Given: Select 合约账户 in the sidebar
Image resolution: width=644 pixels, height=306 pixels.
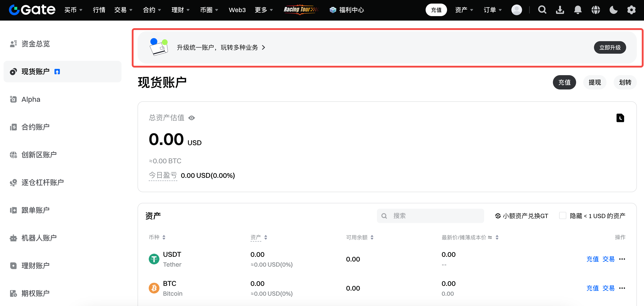Looking at the screenshot, I should (35, 127).
